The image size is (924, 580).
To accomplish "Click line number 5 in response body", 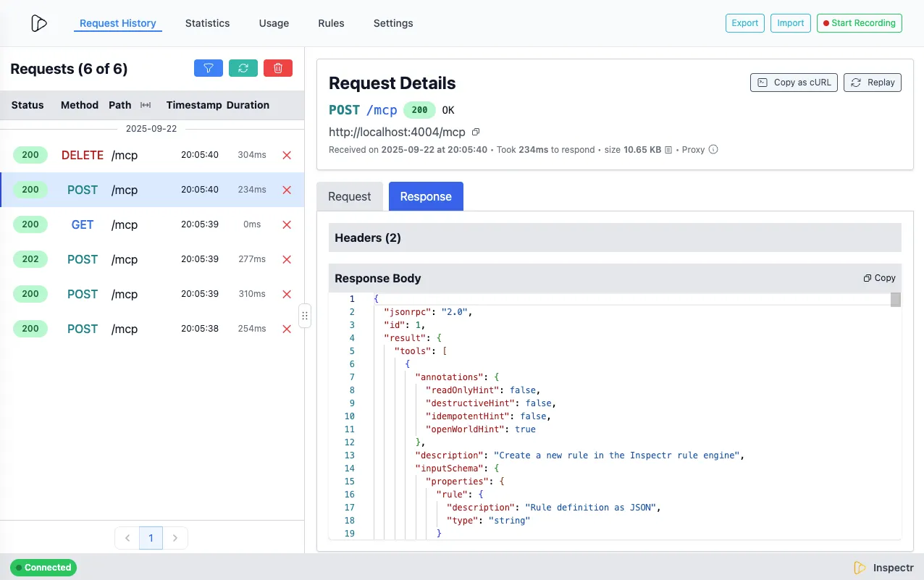I will click(x=352, y=351).
